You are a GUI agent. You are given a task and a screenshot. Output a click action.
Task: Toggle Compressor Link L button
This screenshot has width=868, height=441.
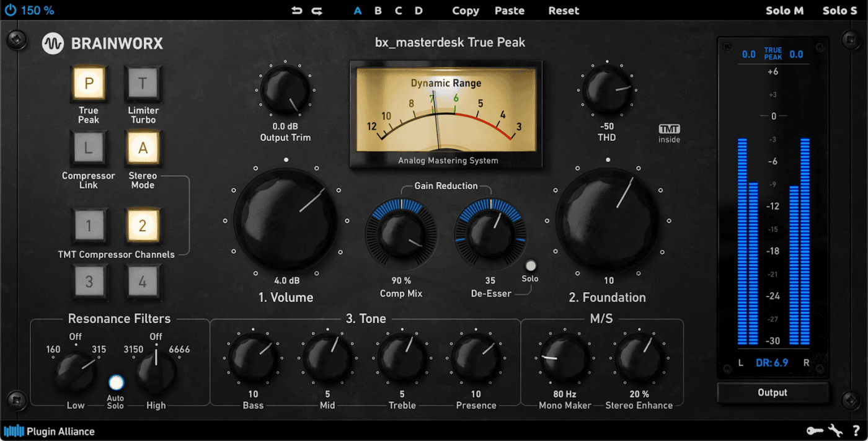(89, 149)
